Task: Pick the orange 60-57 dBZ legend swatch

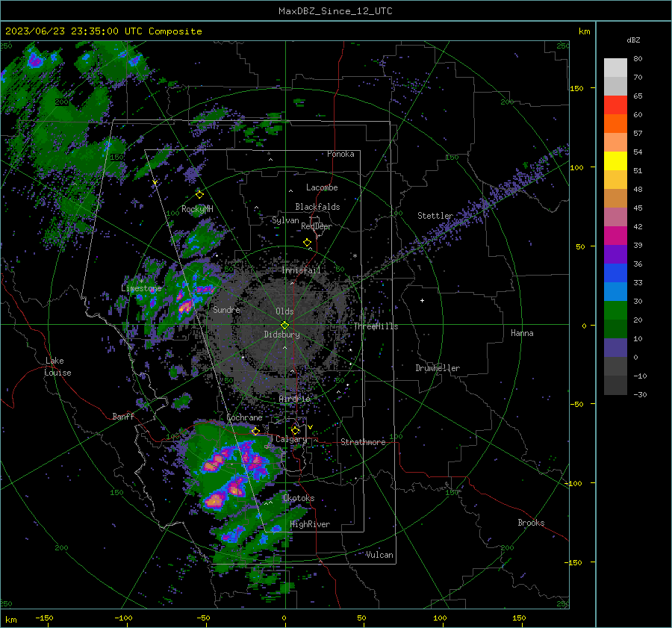Action: (615, 124)
